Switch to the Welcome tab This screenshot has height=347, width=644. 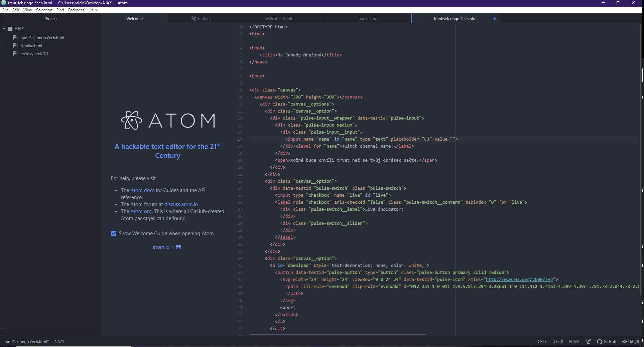coord(134,19)
